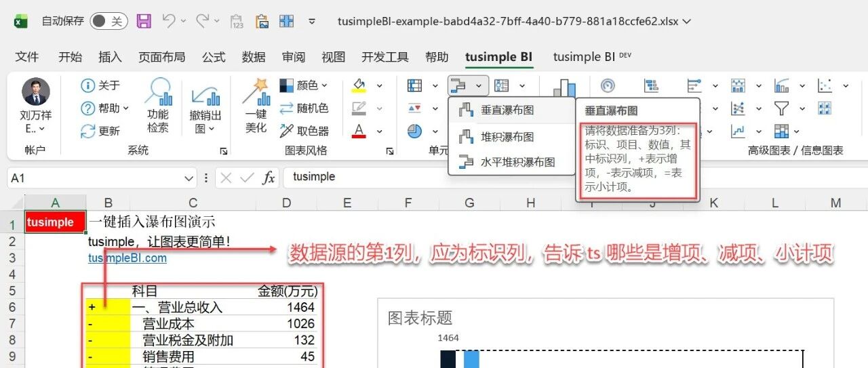The image size is (868, 368).
Task: Switch to the 开始 (Home) tab
Action: coord(70,57)
